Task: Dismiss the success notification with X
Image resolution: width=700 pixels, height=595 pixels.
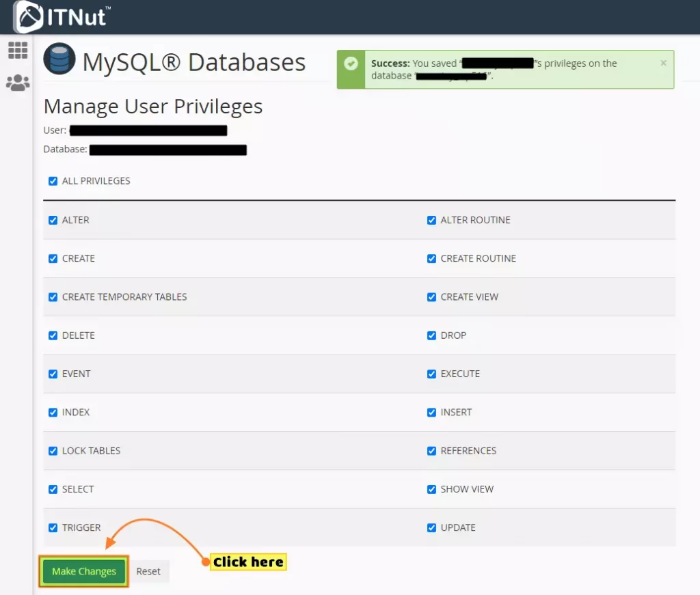Action: (663, 63)
